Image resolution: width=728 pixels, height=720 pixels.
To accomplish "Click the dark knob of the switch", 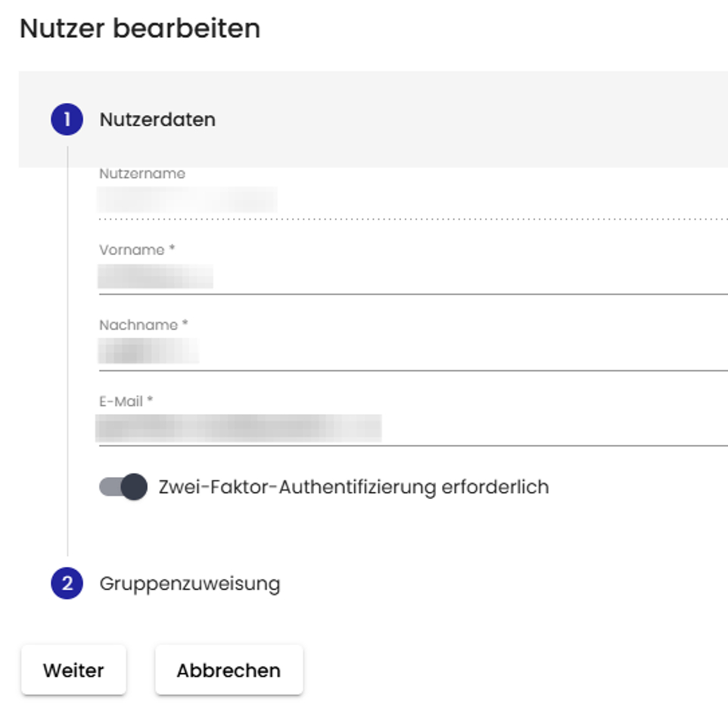I will (134, 487).
